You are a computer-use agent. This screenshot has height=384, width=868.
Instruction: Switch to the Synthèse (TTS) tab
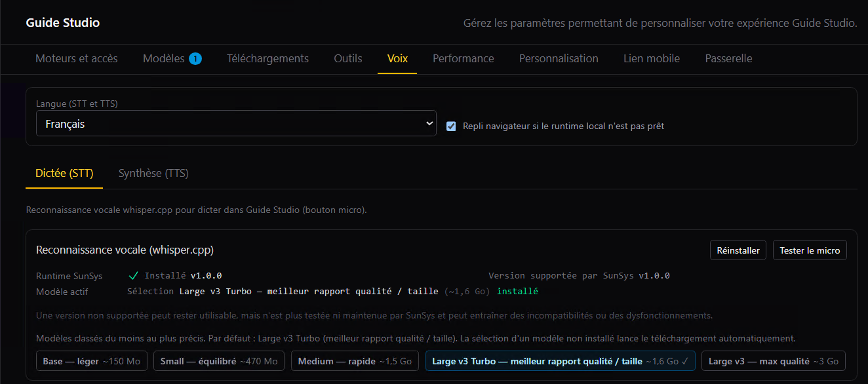coord(153,174)
